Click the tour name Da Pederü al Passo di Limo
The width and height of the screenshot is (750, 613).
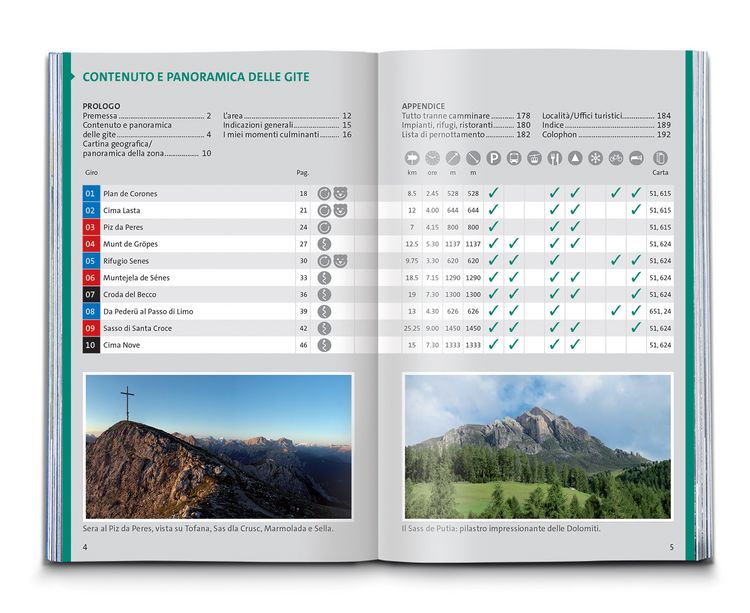coord(148,312)
